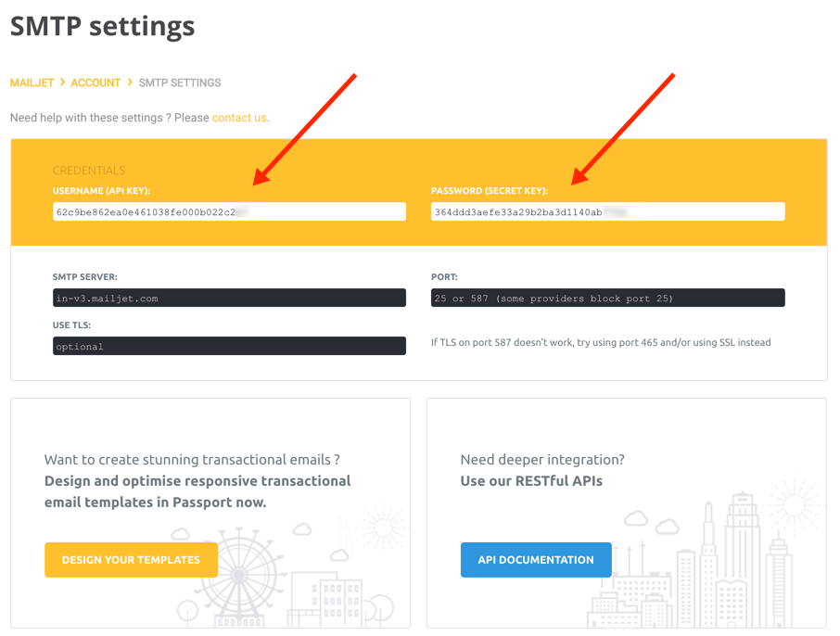The height and width of the screenshot is (636, 840).
Task: Select the Password (Secret Key) field
Action: [608, 211]
